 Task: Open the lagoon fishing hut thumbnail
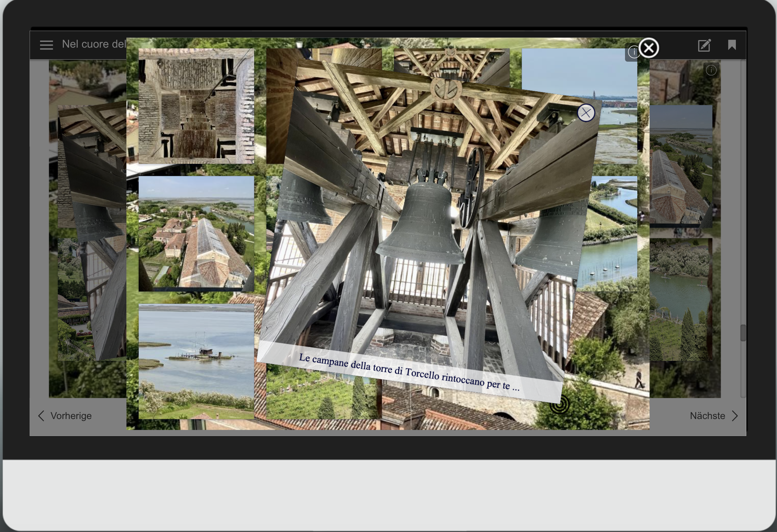coord(196,362)
